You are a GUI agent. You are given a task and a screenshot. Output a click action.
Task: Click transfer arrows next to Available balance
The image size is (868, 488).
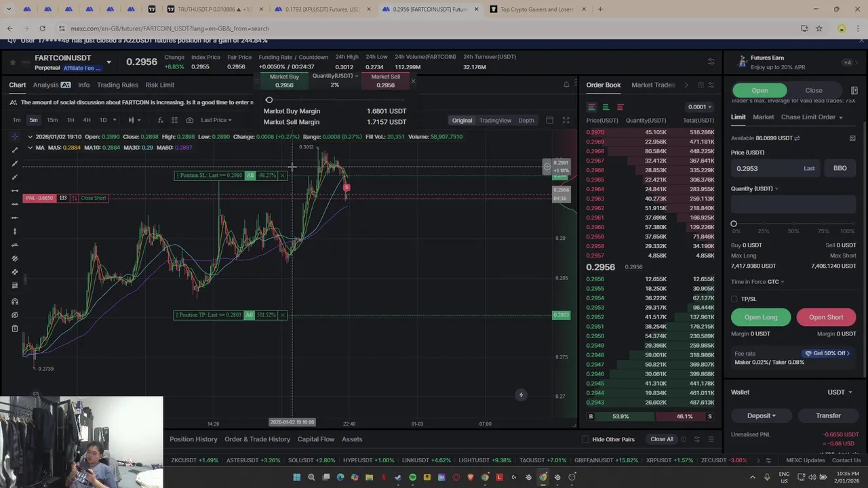point(797,138)
